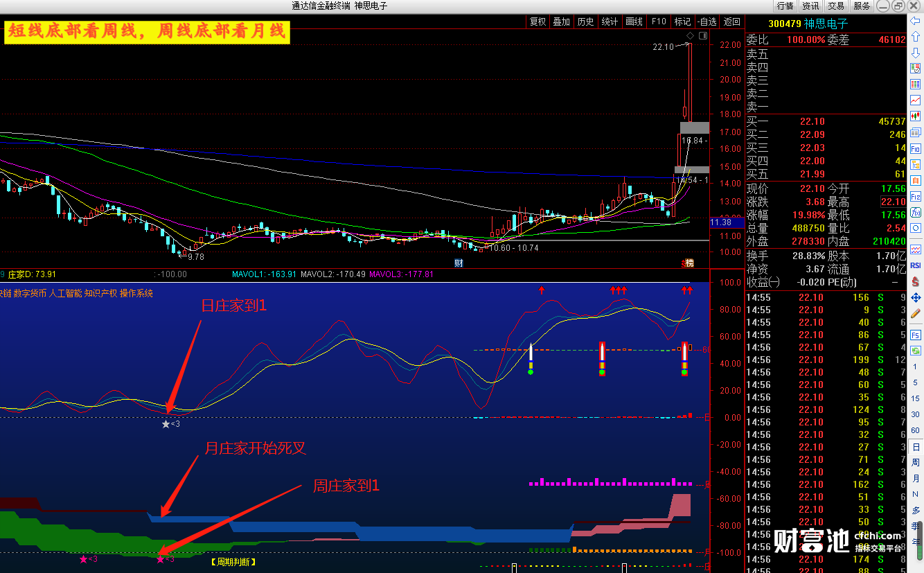924x573 pixels.
Task: Open the indicator wave chart icon
Action: 916,249
